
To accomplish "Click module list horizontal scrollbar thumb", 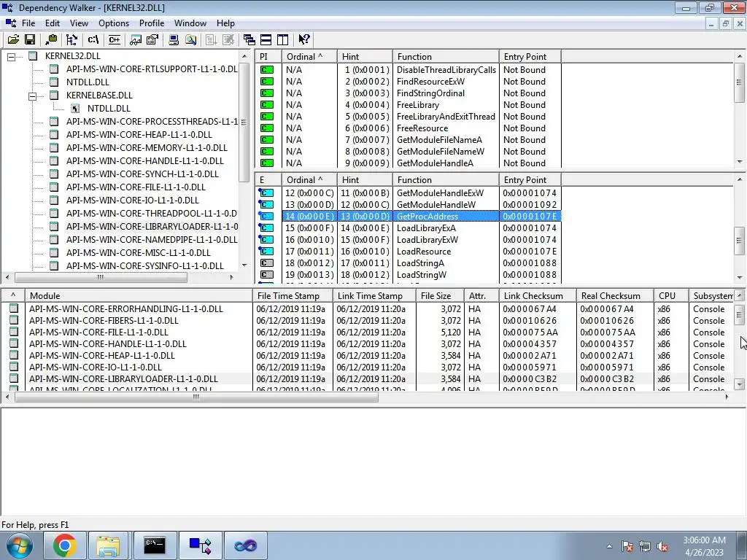I will (196, 397).
